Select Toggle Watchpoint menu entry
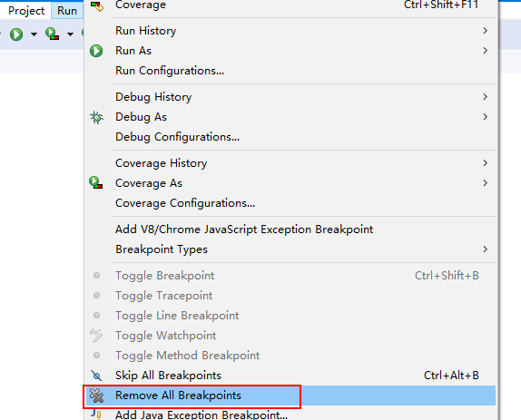 pos(290,336)
